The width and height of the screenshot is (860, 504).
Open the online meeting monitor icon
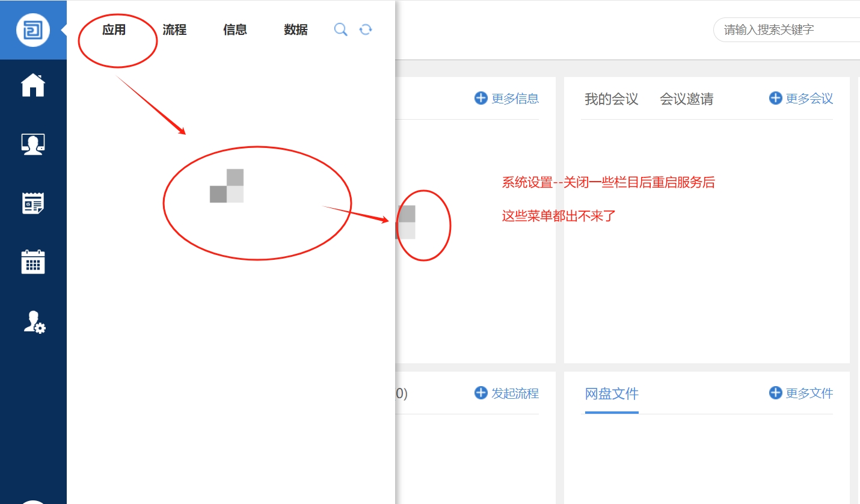33,144
